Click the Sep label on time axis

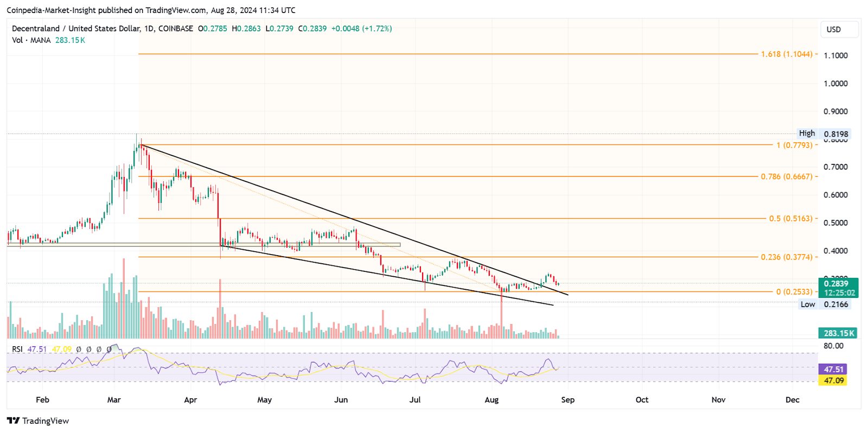click(568, 400)
